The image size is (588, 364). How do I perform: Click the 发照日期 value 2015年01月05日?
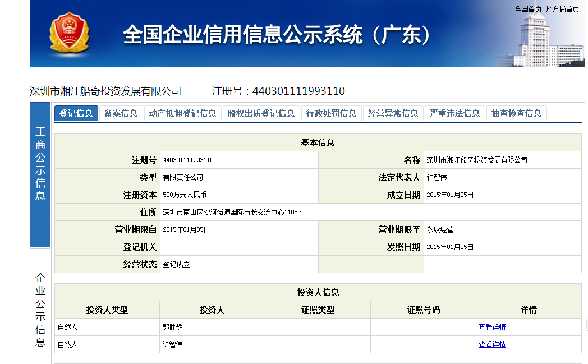point(450,247)
